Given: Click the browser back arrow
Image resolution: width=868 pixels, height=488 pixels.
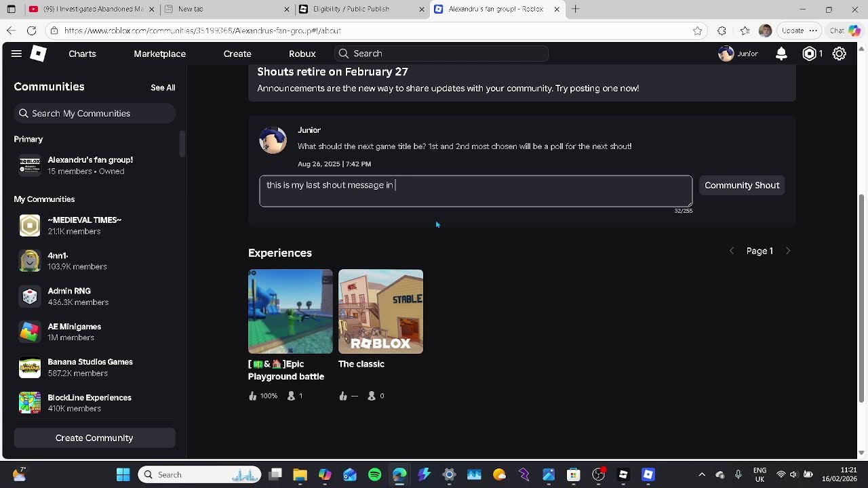Looking at the screenshot, I should coord(11,30).
